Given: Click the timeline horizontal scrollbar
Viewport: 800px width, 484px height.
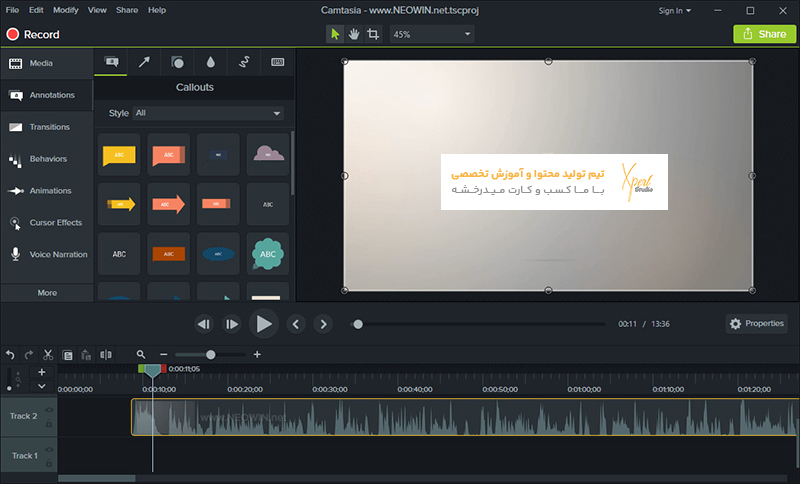Looking at the screenshot, I should [x=97, y=478].
